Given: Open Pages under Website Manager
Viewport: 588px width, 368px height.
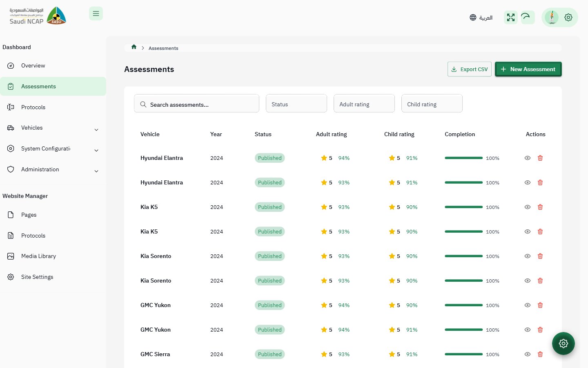Looking at the screenshot, I should coord(53,215).
